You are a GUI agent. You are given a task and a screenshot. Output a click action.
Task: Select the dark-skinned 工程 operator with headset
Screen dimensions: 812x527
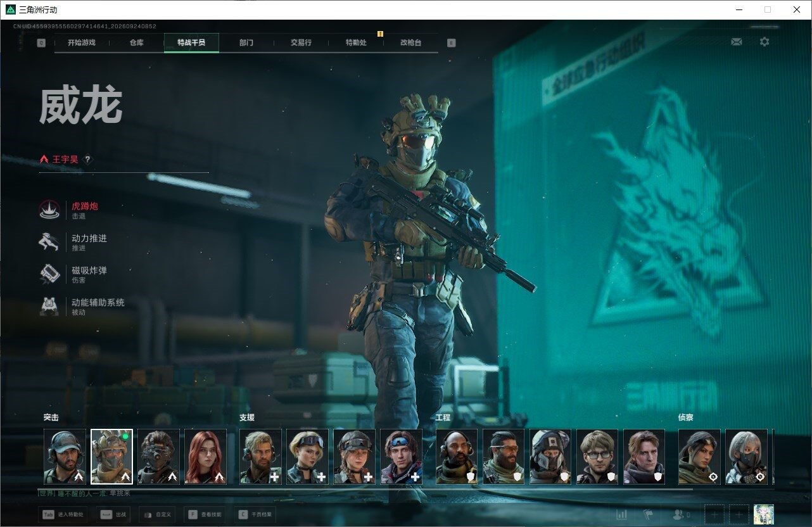(x=457, y=457)
